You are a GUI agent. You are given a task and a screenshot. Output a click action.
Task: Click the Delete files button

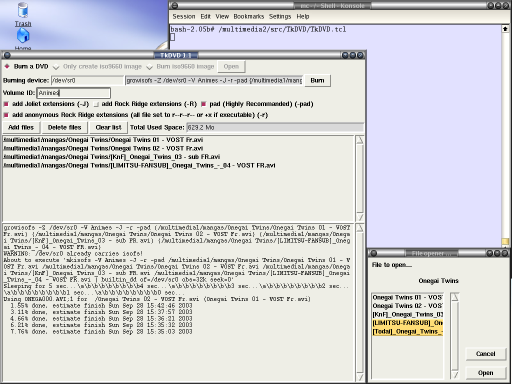click(x=64, y=127)
